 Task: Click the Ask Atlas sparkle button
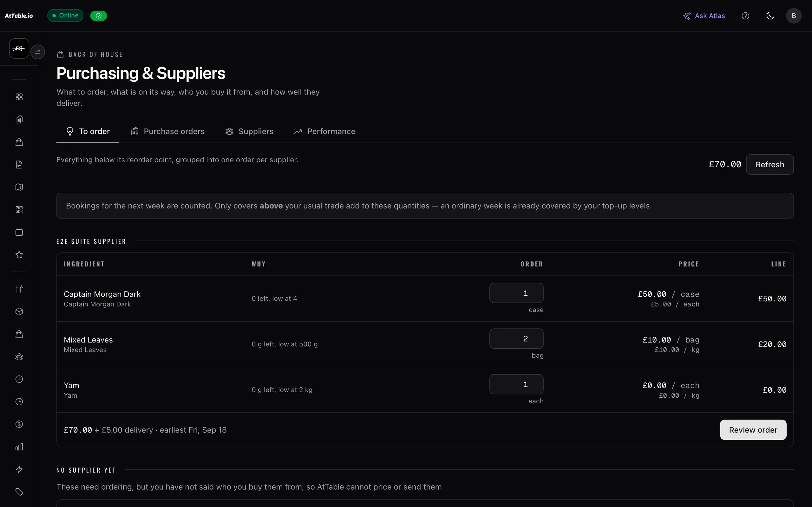(704, 16)
